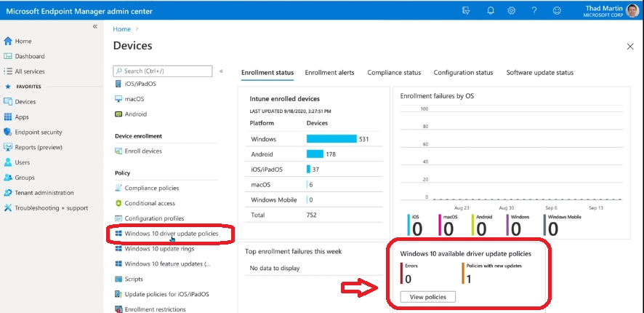Switch to Enrollment alerts tab
Viewport: 644px width, 313px height.
[329, 73]
